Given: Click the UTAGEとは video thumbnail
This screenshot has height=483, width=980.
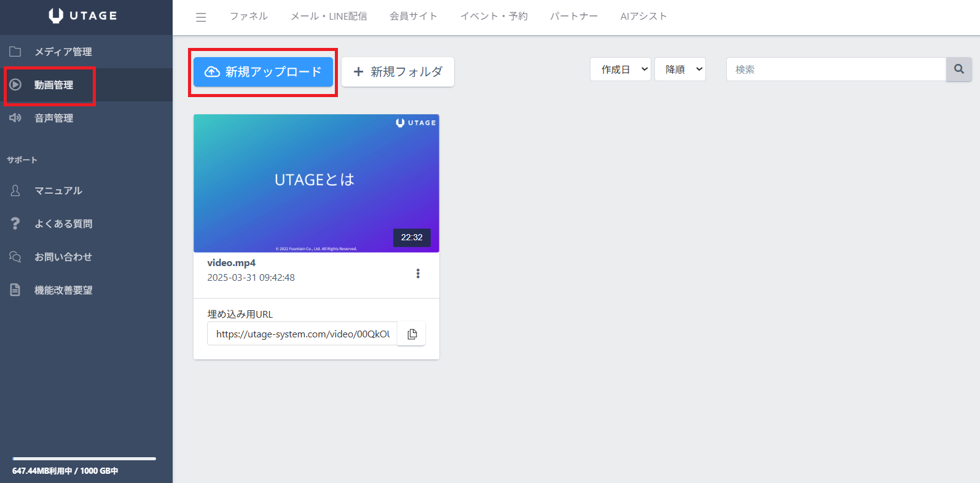Looking at the screenshot, I should [316, 183].
